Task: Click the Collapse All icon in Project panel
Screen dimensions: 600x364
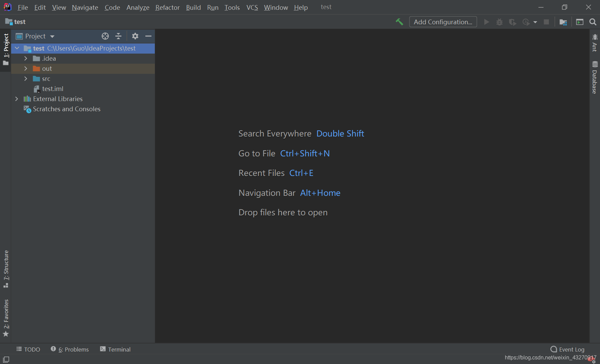Action: click(x=118, y=36)
